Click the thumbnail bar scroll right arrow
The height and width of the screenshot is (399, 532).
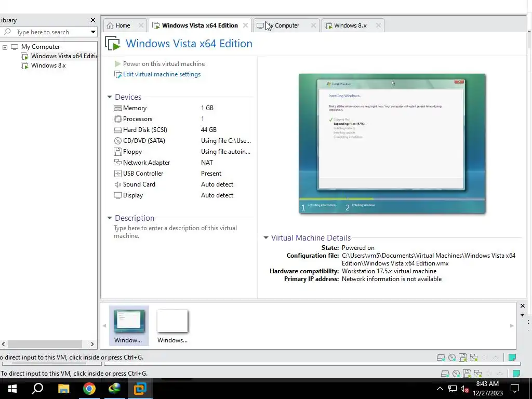[512, 326]
